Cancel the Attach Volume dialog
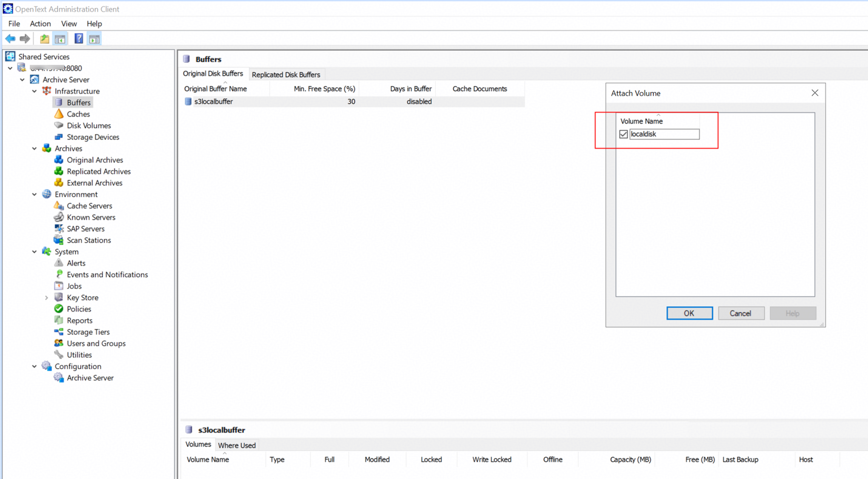Image resolution: width=868 pixels, height=479 pixels. point(741,313)
